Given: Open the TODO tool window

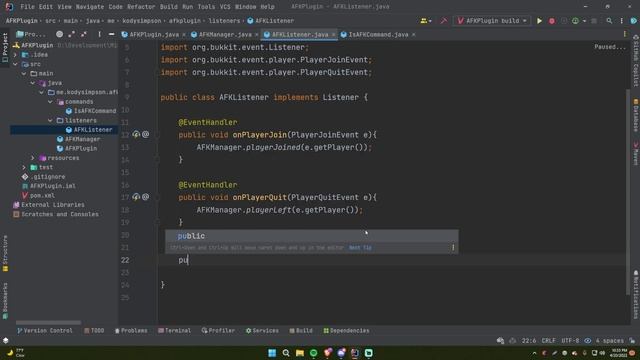Looking at the screenshot, I should (x=94, y=331).
